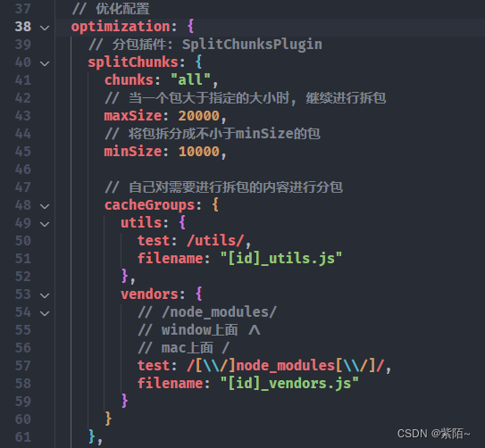Click the node_modules regex on line 57
The image size is (485, 448).
286,366
